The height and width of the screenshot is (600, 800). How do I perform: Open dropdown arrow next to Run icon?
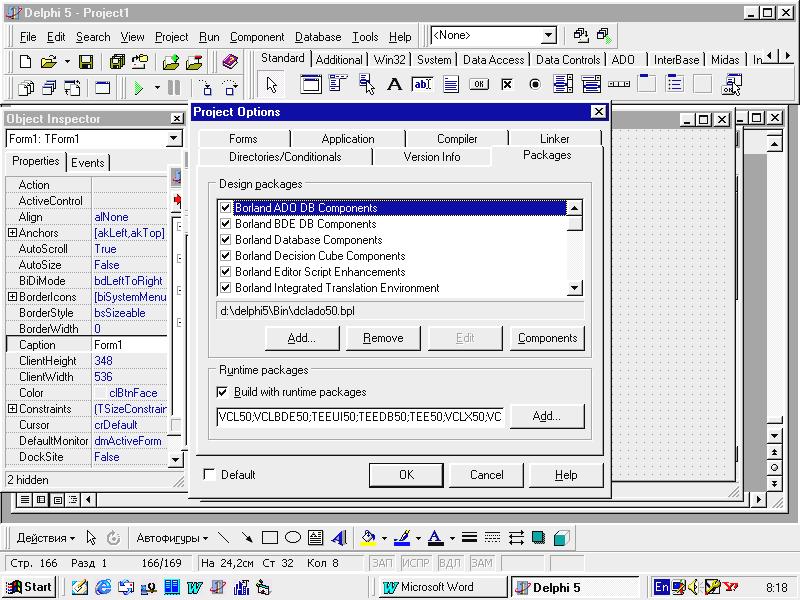coord(157,88)
